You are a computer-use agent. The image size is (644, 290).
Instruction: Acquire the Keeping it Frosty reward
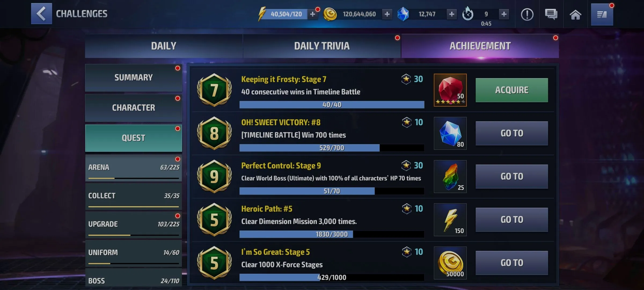point(512,90)
